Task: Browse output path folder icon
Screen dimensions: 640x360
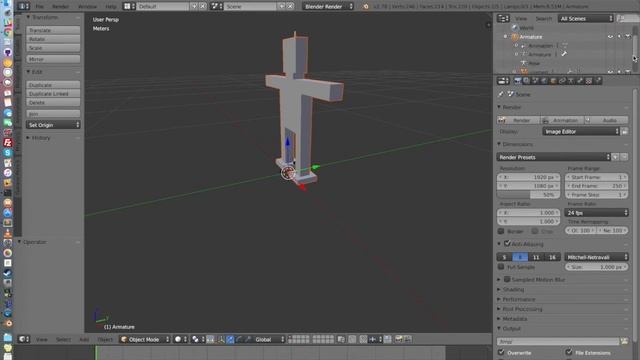Action: [624, 341]
